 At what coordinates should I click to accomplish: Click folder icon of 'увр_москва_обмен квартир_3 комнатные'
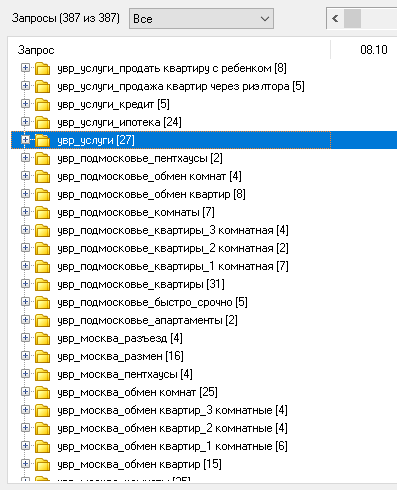42,410
